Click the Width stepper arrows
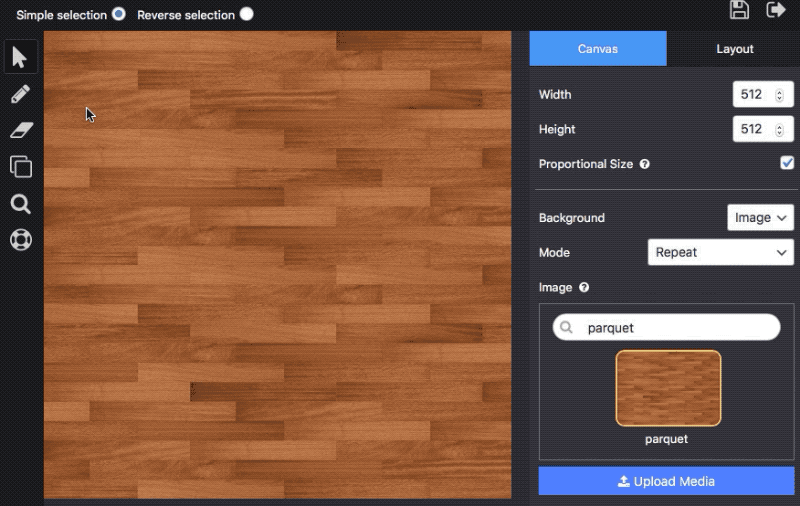 pyautogui.click(x=779, y=95)
